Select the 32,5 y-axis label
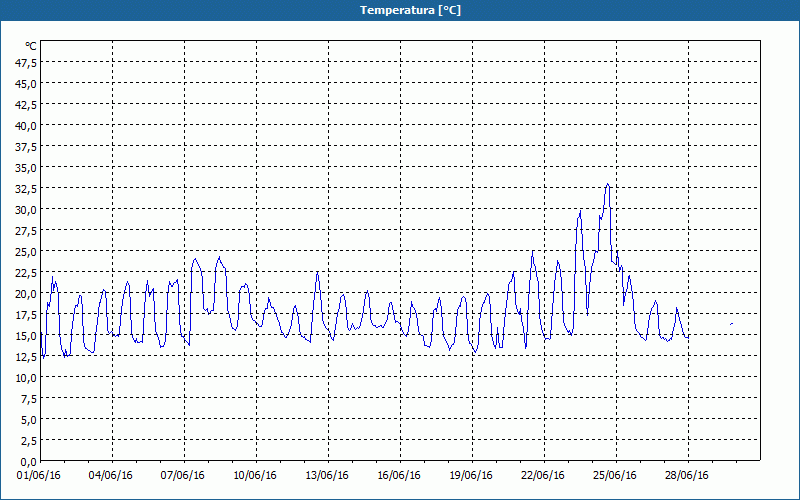800x500 pixels. point(26,189)
